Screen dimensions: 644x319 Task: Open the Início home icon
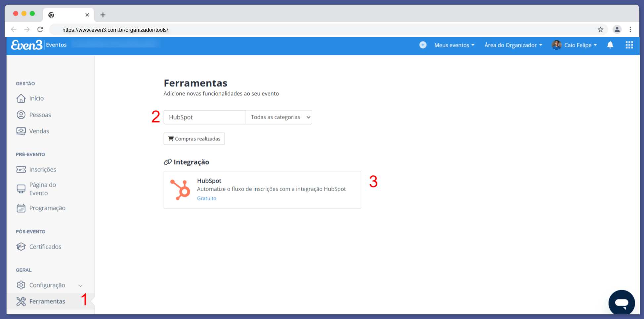(x=21, y=98)
